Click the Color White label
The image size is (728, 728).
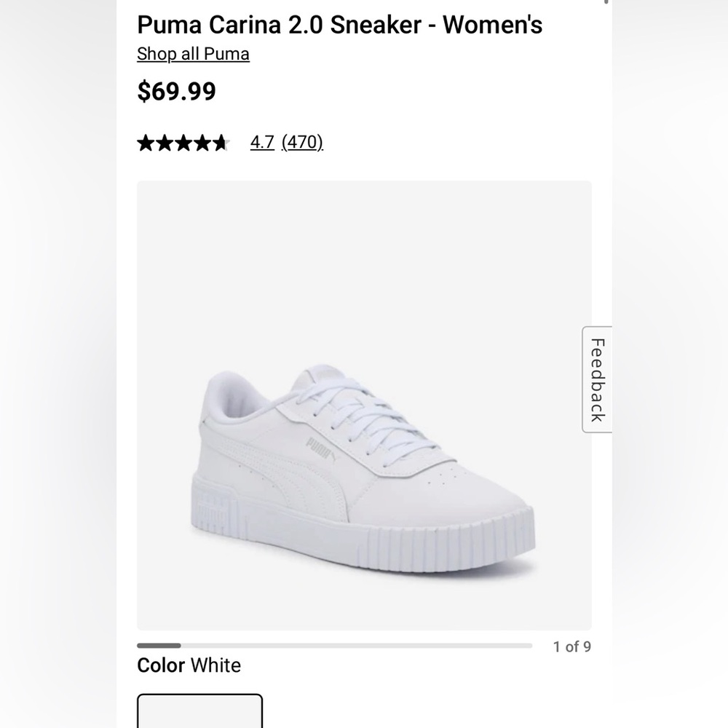(x=188, y=665)
